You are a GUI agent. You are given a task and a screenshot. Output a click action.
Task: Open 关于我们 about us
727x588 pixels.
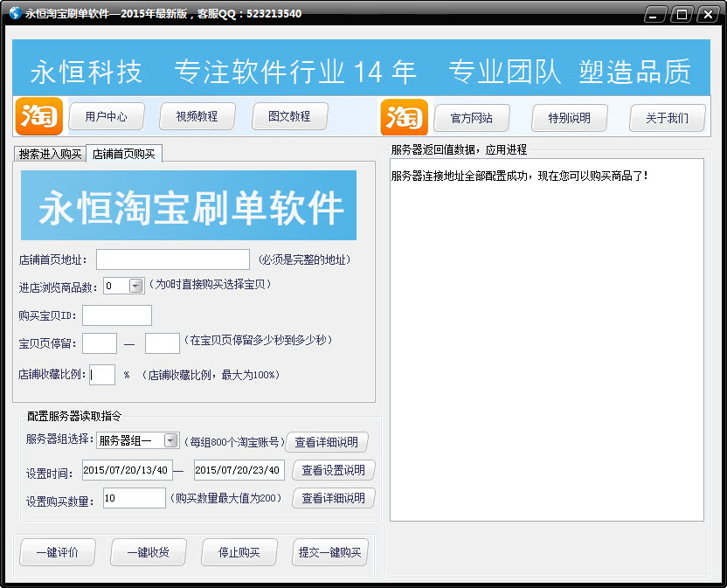(668, 118)
